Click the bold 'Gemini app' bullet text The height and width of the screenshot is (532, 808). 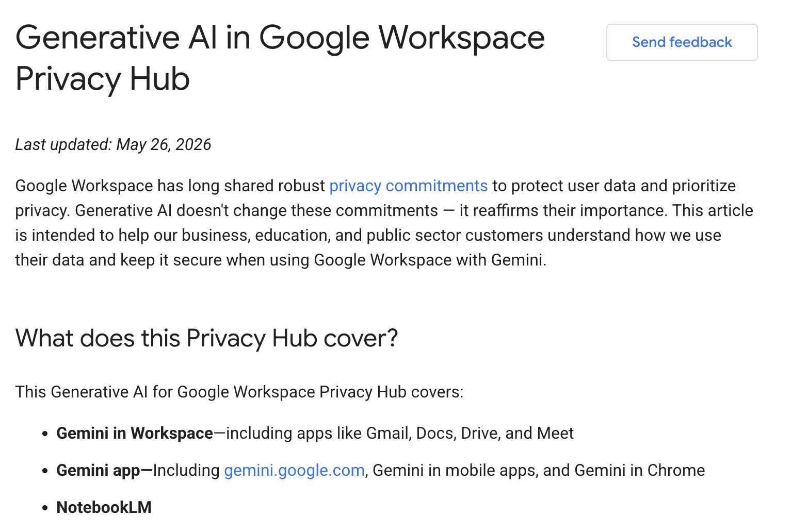pos(99,470)
